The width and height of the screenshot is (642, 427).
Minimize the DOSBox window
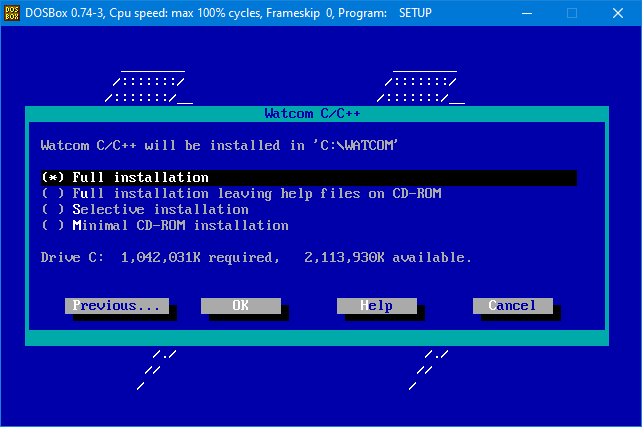pyautogui.click(x=527, y=13)
